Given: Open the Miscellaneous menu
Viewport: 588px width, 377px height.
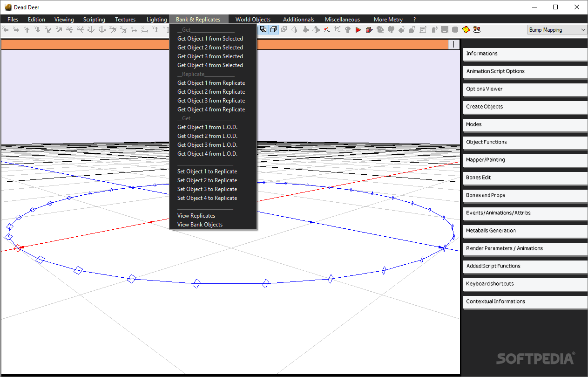Looking at the screenshot, I should pos(342,20).
